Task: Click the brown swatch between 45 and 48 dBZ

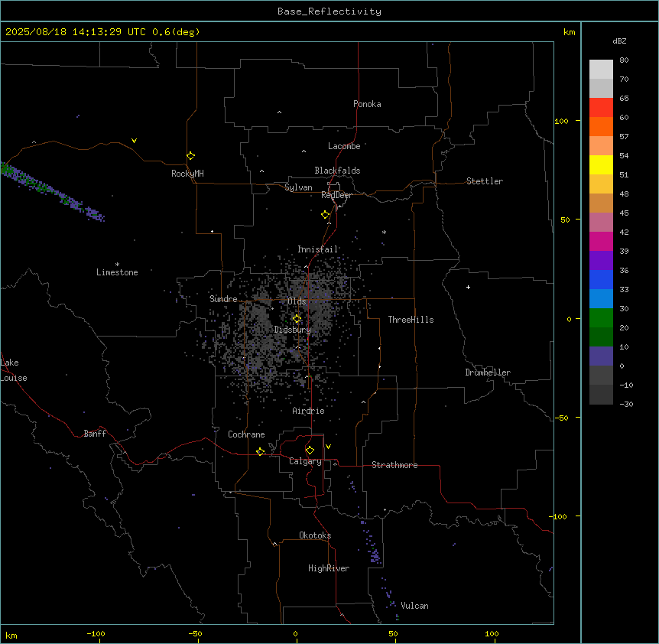Action: 601,203
